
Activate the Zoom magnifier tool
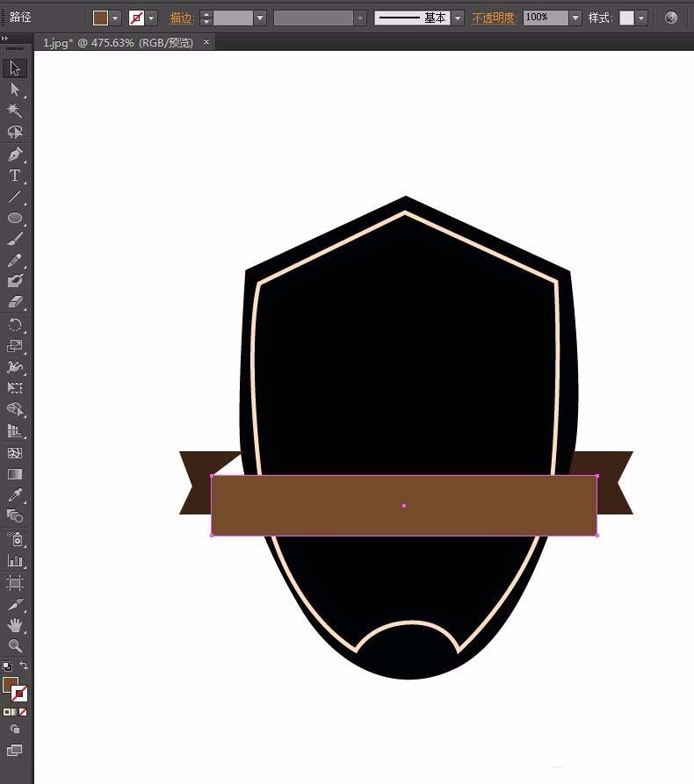point(15,646)
